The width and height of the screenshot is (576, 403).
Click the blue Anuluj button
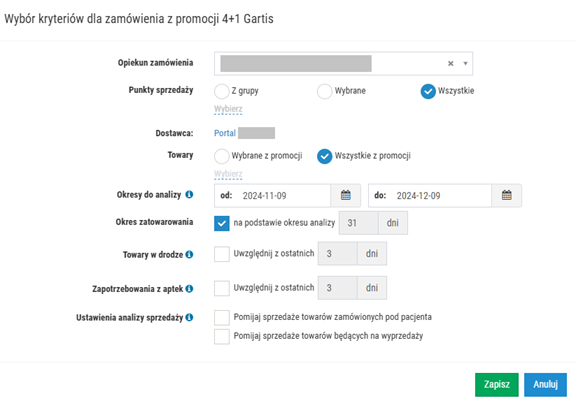click(x=546, y=385)
